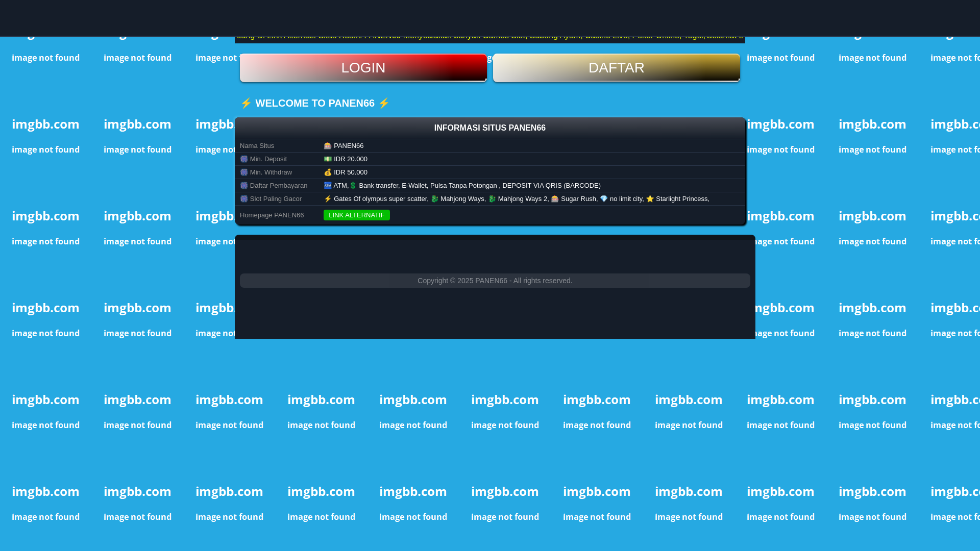Click the lightning icon left of WELCOME
Screen dimensions: 980x551
[x=246, y=103]
